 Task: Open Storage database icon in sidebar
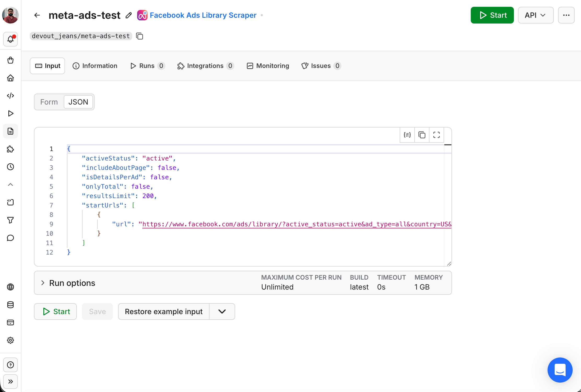click(10, 305)
